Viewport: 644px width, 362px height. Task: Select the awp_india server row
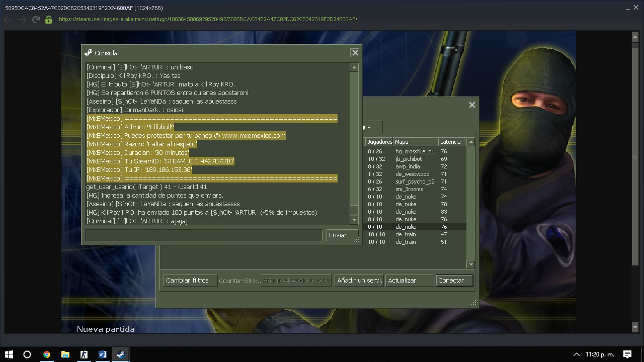[415, 166]
